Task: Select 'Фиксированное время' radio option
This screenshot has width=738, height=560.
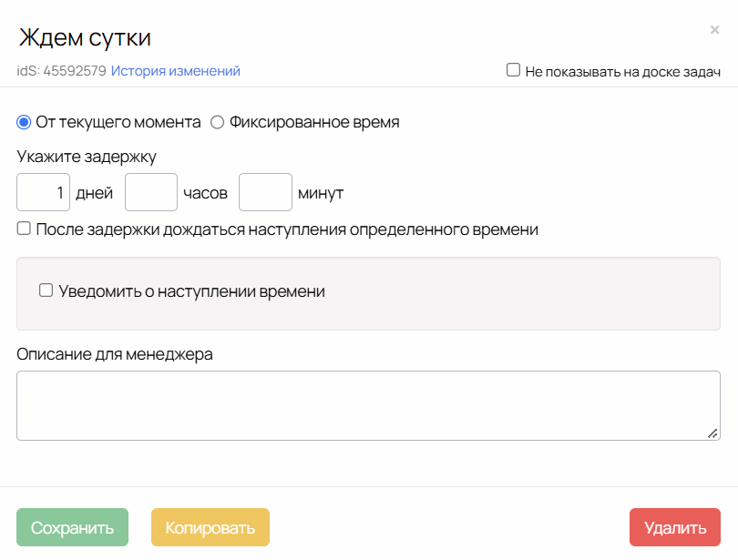Action: click(217, 122)
